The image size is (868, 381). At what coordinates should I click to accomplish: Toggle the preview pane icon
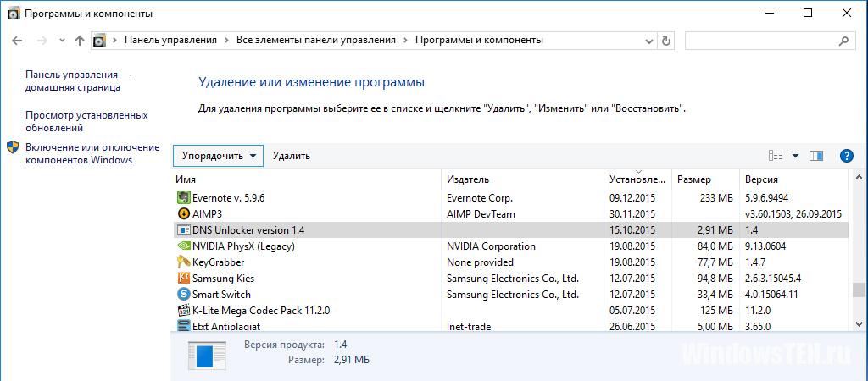coord(816,156)
